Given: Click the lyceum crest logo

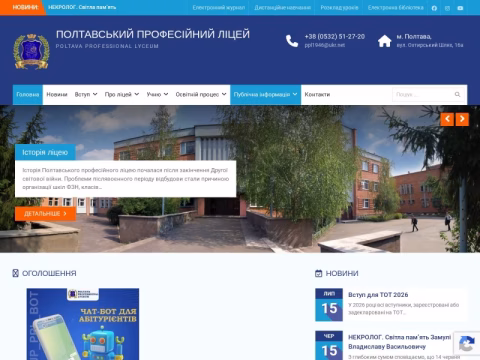Looking at the screenshot, I should 31,51.
